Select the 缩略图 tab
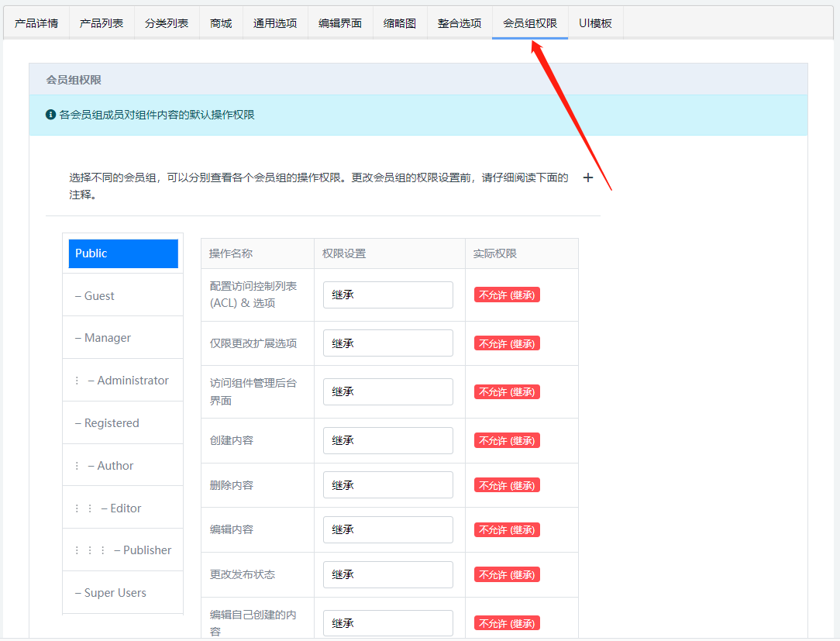Screen dimensions: 840x641 [x=400, y=23]
